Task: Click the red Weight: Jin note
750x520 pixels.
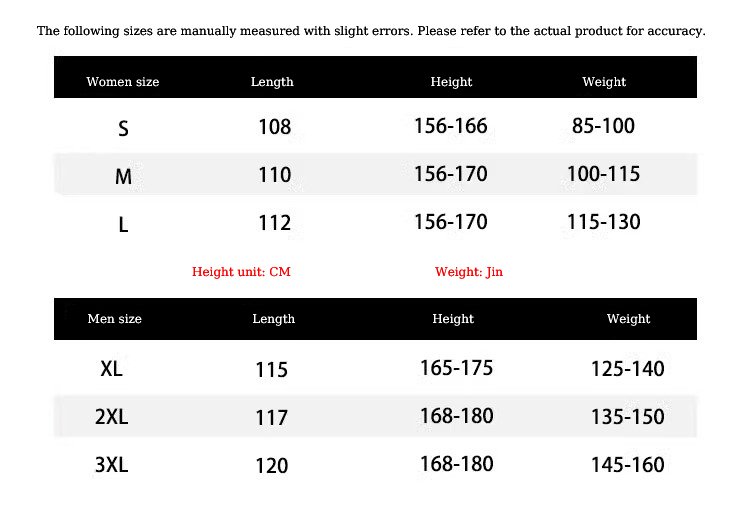Action: click(469, 272)
